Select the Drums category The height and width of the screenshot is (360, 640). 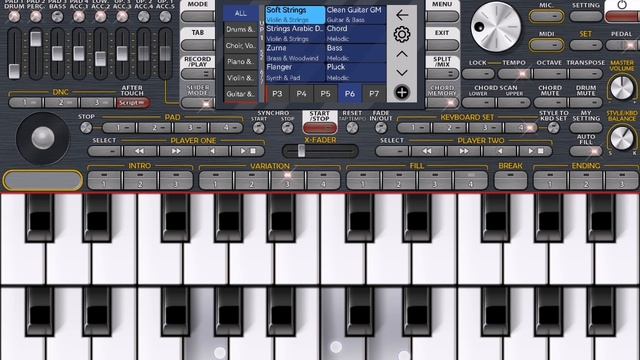point(241,29)
